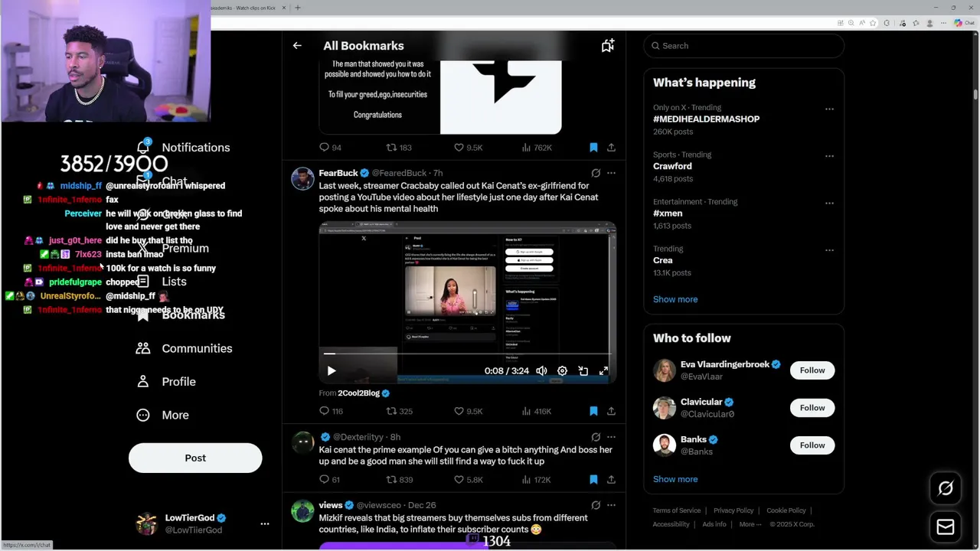Like the FearBuck post with 9.5K likes
The image size is (980, 551).
point(468,411)
